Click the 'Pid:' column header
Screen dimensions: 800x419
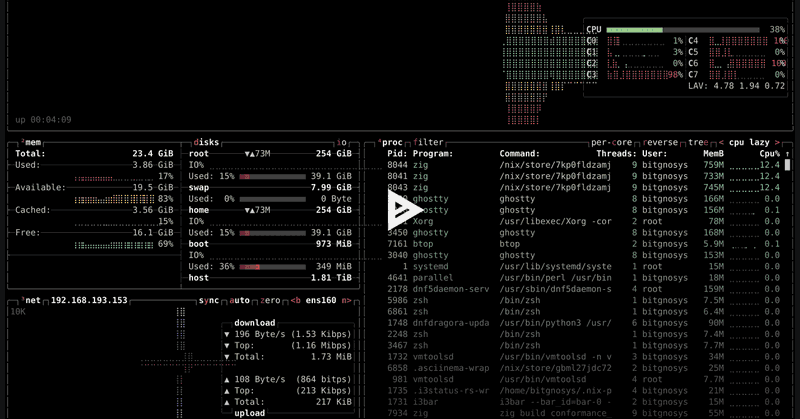tap(397, 154)
